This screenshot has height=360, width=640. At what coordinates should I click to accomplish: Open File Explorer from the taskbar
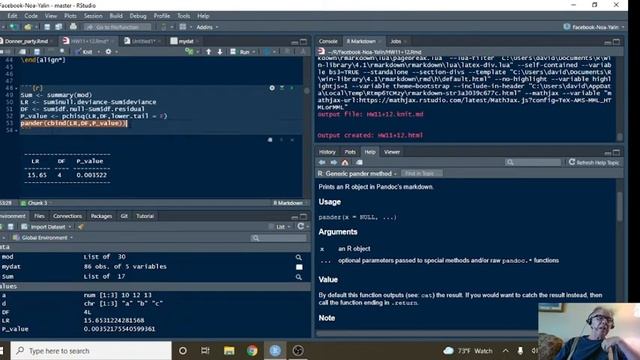pyautogui.click(x=229, y=351)
